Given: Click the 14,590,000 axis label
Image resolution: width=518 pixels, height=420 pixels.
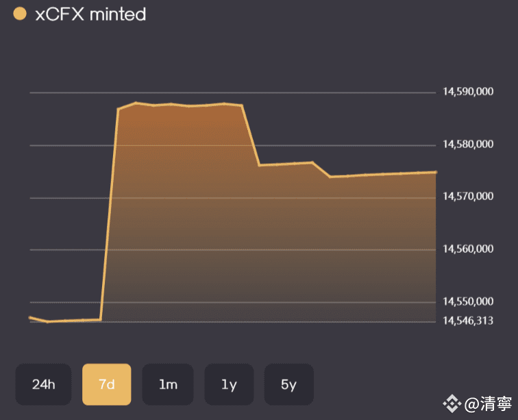Looking at the screenshot, I should [468, 92].
